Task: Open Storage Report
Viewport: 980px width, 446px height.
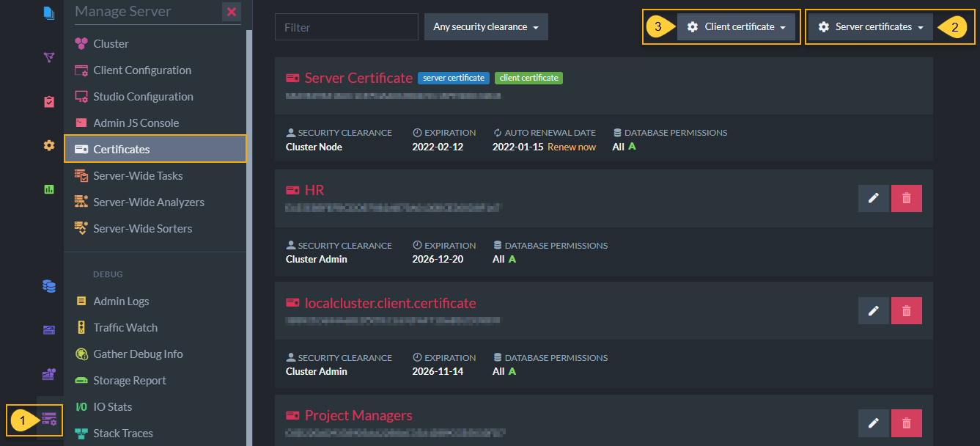Action: 155,381
